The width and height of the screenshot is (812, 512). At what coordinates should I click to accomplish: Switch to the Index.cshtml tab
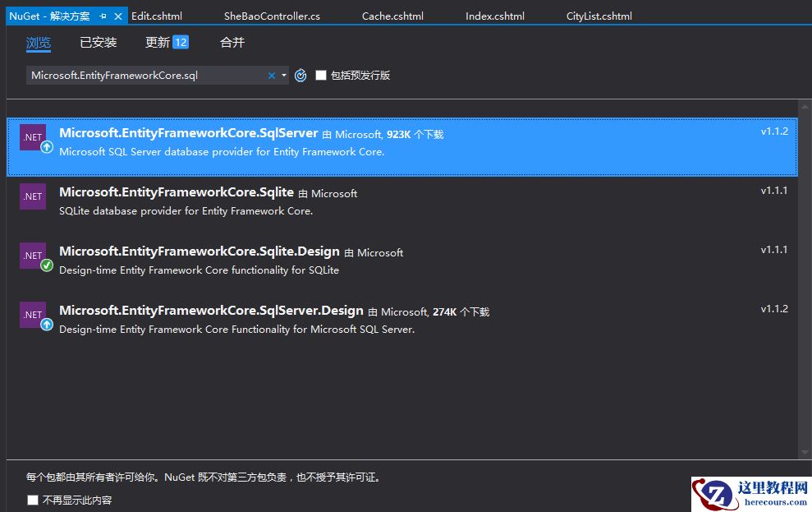point(494,15)
